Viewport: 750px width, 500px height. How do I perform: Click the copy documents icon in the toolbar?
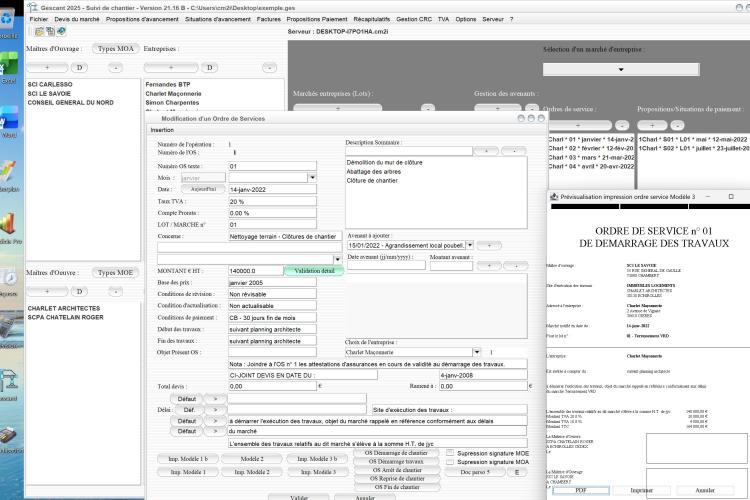tap(50, 32)
